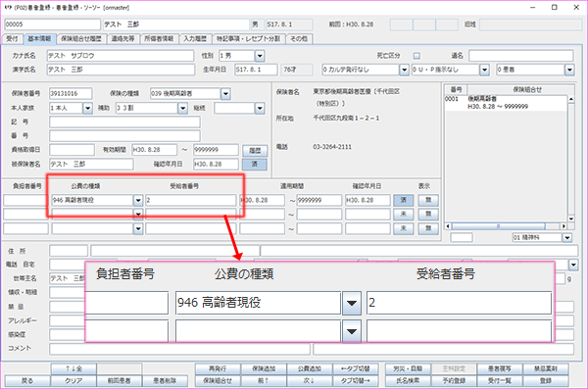Open the 保険組合せ履歴 tab
588x389 pixels.
pyautogui.click(x=81, y=38)
